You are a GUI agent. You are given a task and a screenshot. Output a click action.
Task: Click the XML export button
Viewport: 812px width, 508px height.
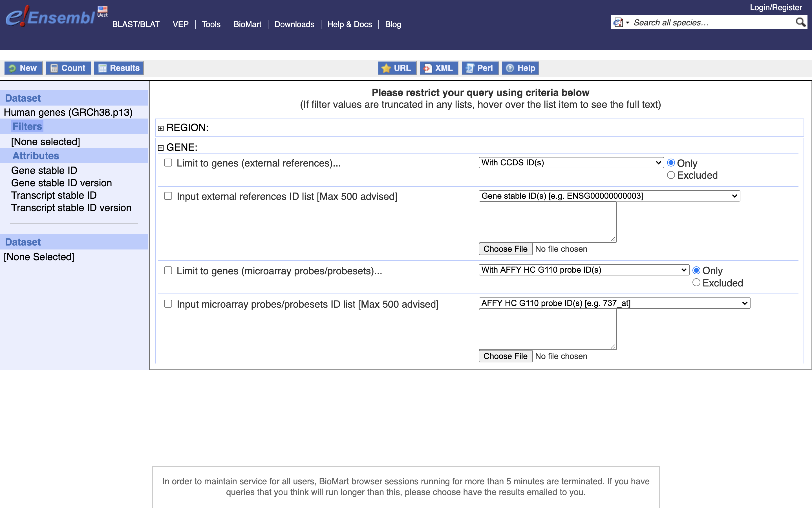438,68
